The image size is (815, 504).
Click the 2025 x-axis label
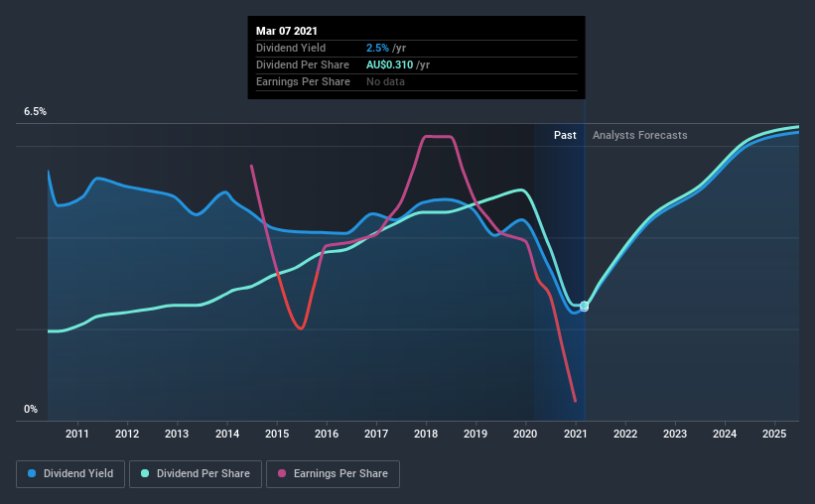pyautogui.click(x=774, y=434)
